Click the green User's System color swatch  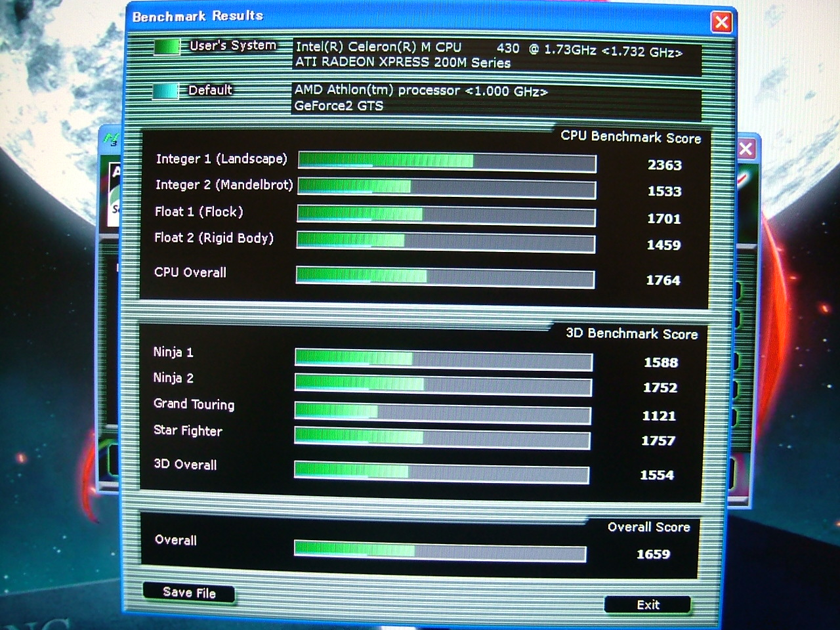pyautogui.click(x=167, y=47)
